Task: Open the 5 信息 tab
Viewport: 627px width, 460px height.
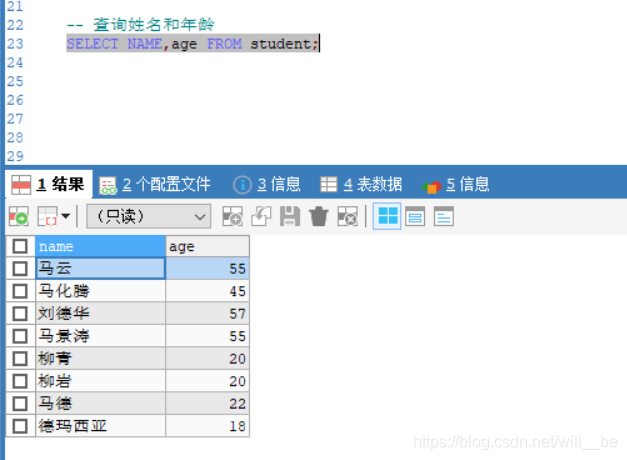Action: tap(455, 184)
